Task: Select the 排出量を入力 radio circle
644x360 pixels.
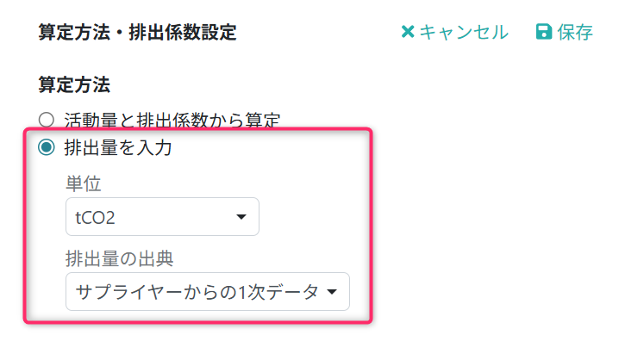Action: tap(46, 148)
